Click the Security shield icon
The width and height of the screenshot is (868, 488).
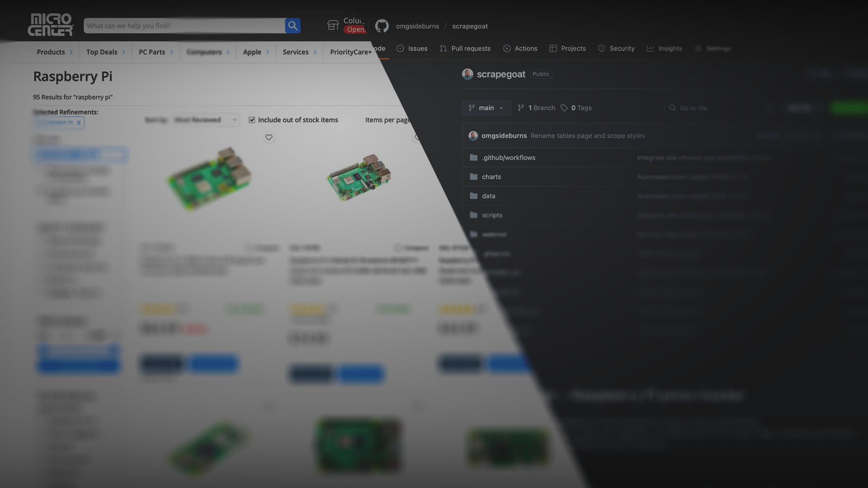point(601,48)
